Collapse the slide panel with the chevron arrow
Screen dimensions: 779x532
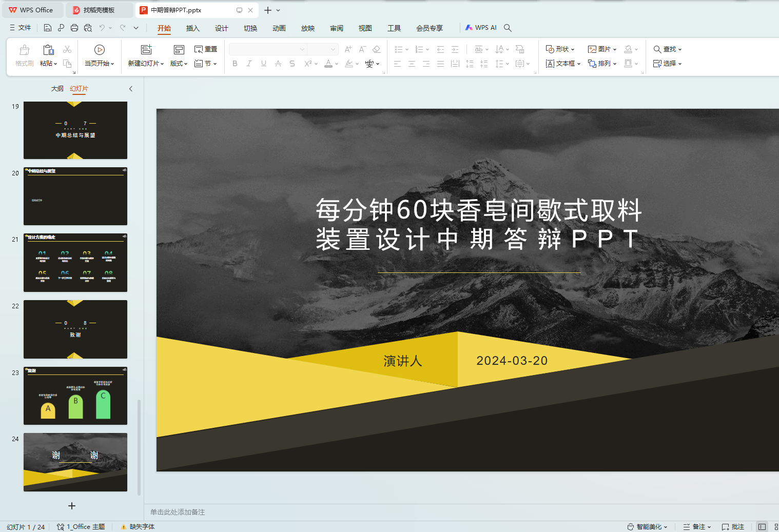131,89
